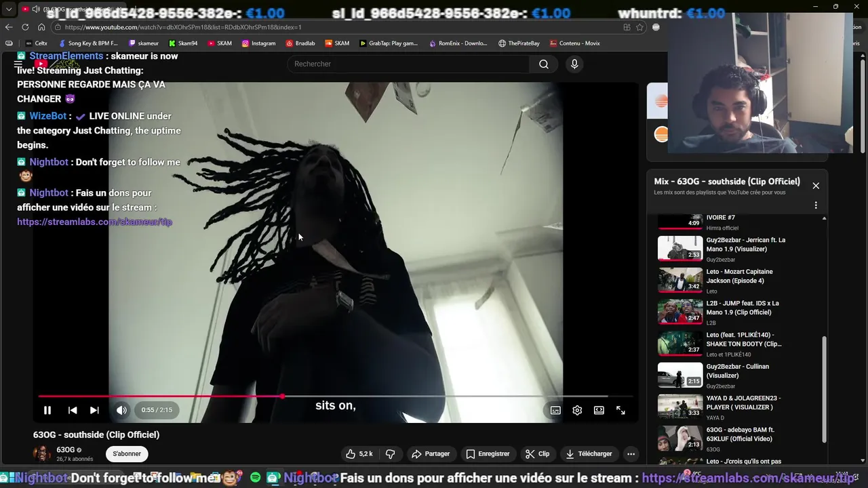Go to previous video in playlist

tap(73, 410)
